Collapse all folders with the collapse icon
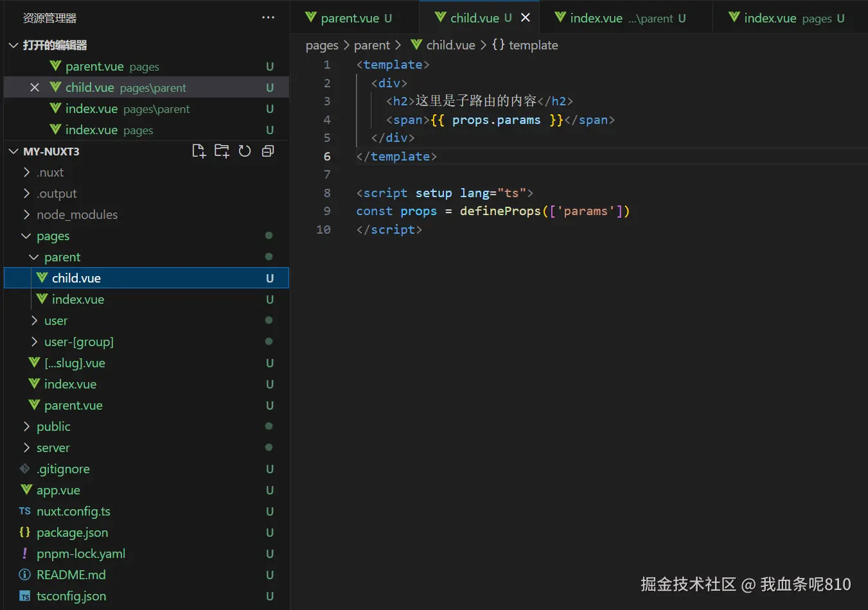868x610 pixels. 268,151
